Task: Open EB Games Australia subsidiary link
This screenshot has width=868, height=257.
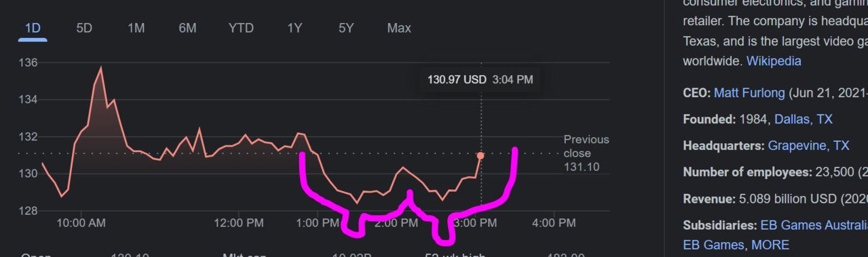Action: click(814, 225)
